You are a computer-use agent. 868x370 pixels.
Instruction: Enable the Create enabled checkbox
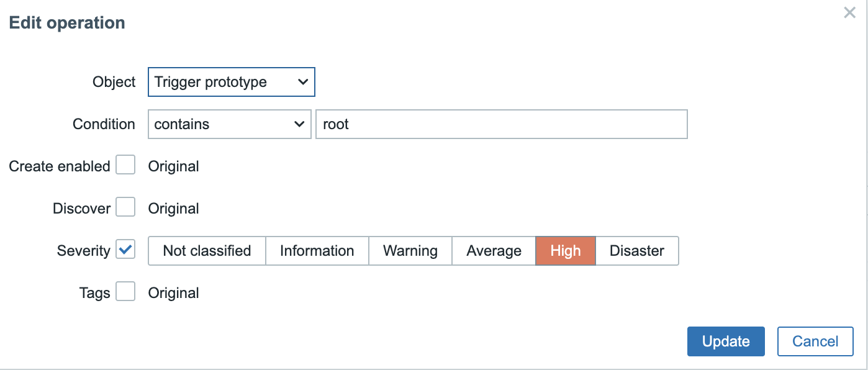(x=125, y=165)
